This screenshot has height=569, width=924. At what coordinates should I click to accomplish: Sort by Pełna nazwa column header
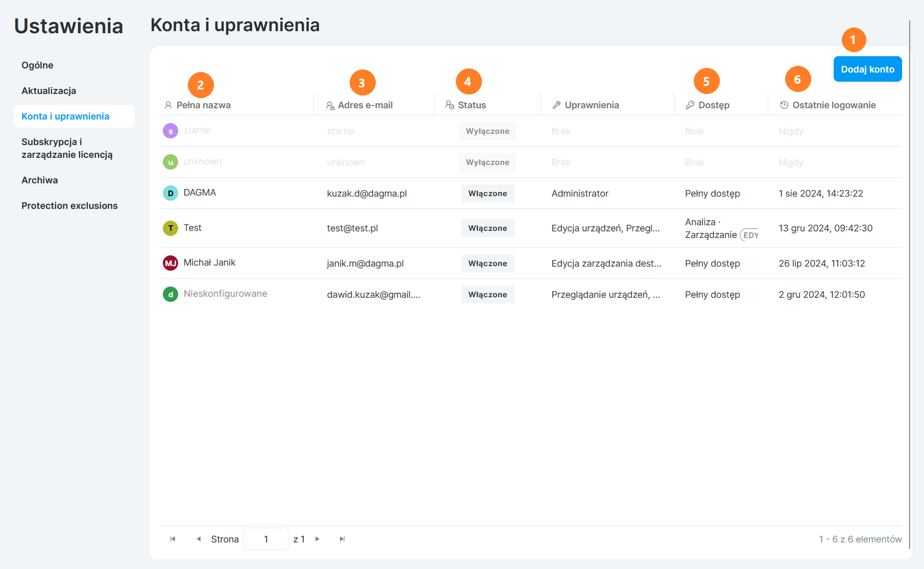pyautogui.click(x=203, y=105)
